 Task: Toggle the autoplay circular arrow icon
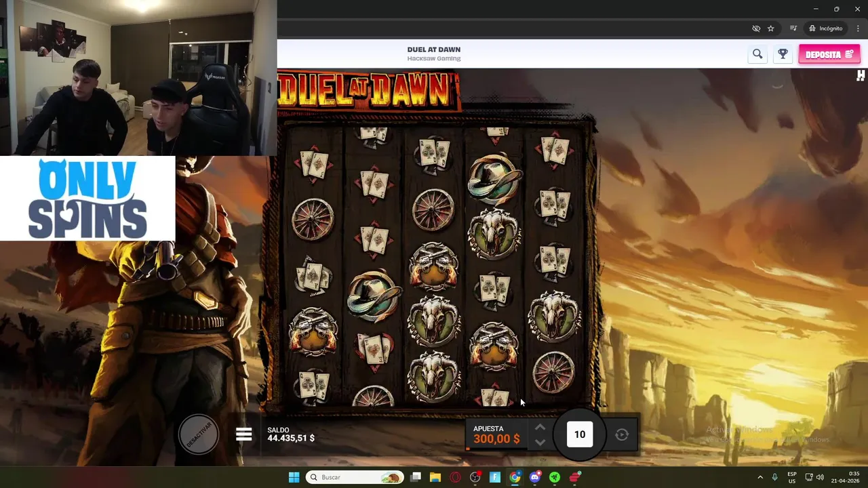click(622, 434)
